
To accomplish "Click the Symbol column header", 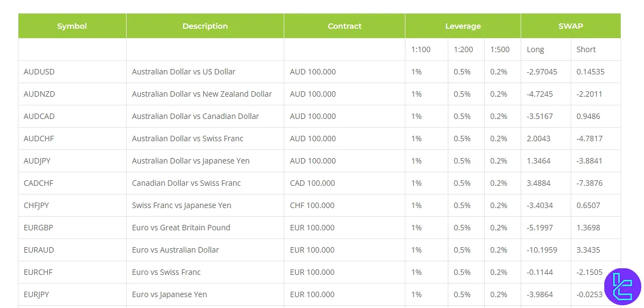I will click(72, 26).
